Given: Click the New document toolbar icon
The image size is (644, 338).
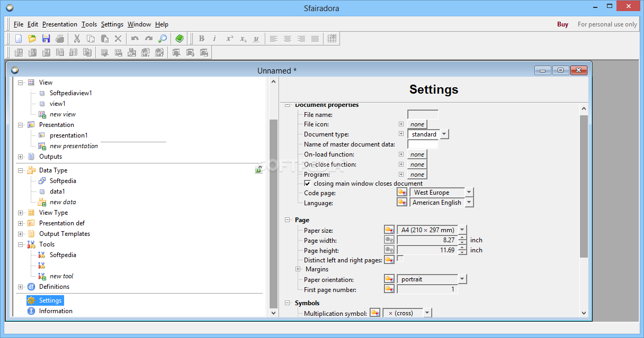Looking at the screenshot, I should click(x=19, y=39).
